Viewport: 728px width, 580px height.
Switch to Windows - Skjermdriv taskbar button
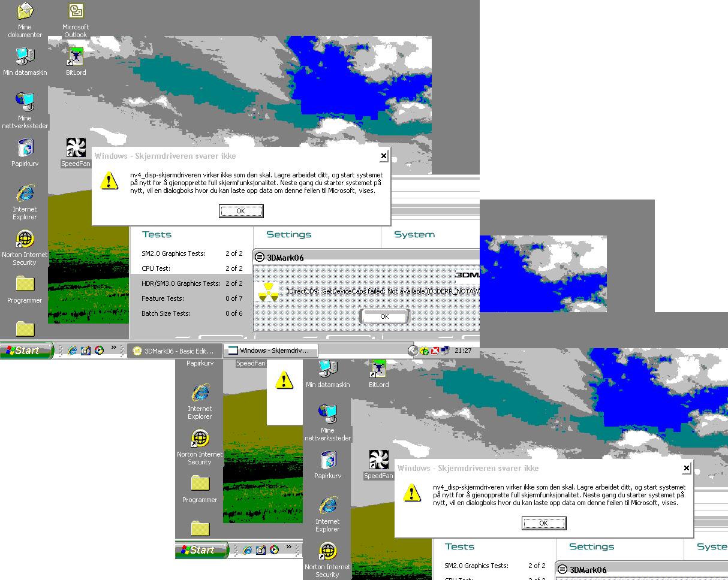click(270, 351)
